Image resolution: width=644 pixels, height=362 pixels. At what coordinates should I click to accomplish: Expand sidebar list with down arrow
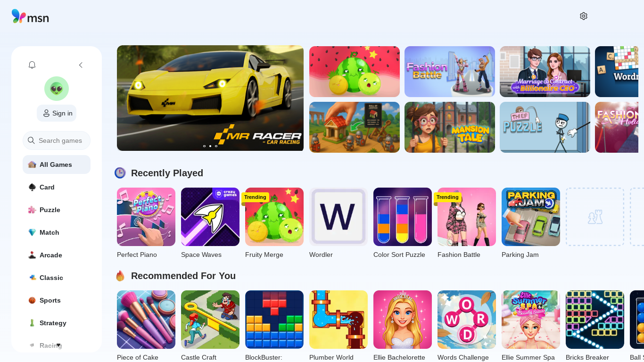click(x=58, y=345)
